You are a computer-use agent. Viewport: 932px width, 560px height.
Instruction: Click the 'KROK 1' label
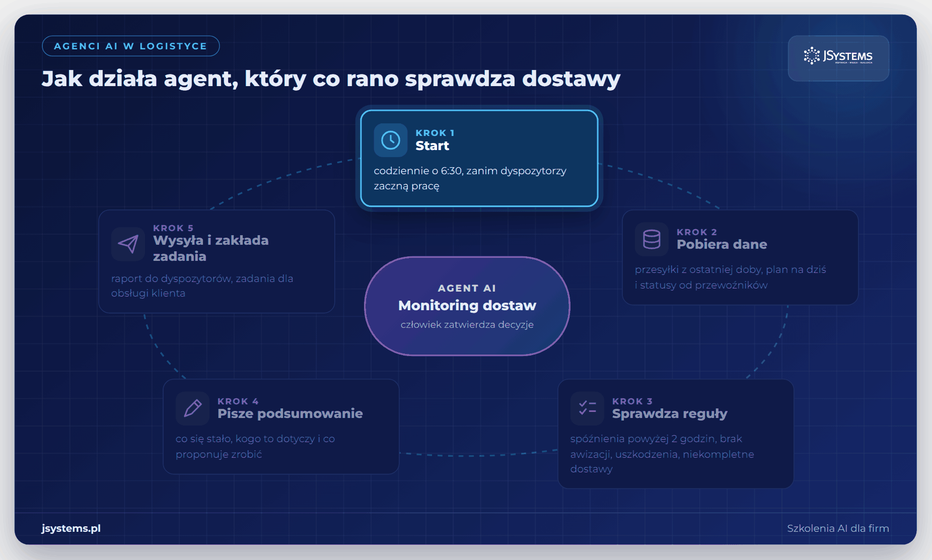point(435,133)
